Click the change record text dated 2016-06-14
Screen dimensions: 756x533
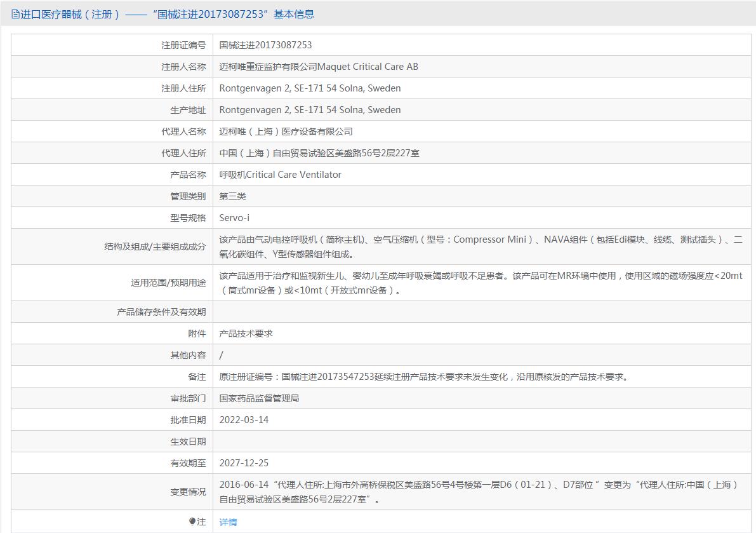pyautogui.click(x=479, y=492)
